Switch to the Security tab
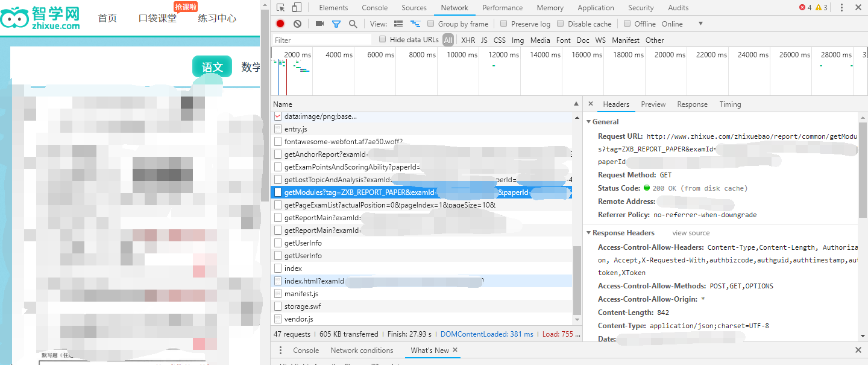 [x=641, y=8]
